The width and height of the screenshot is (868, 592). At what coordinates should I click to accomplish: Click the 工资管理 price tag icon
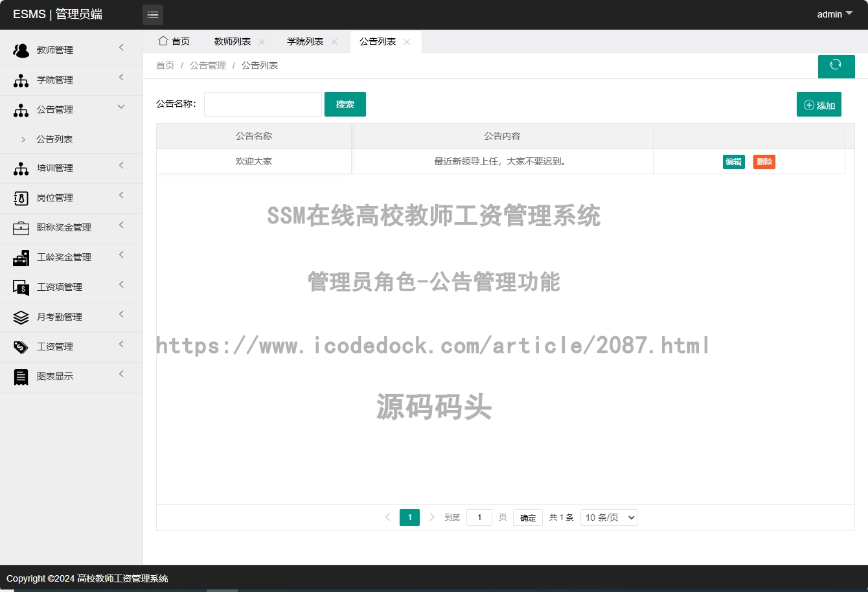[21, 347]
